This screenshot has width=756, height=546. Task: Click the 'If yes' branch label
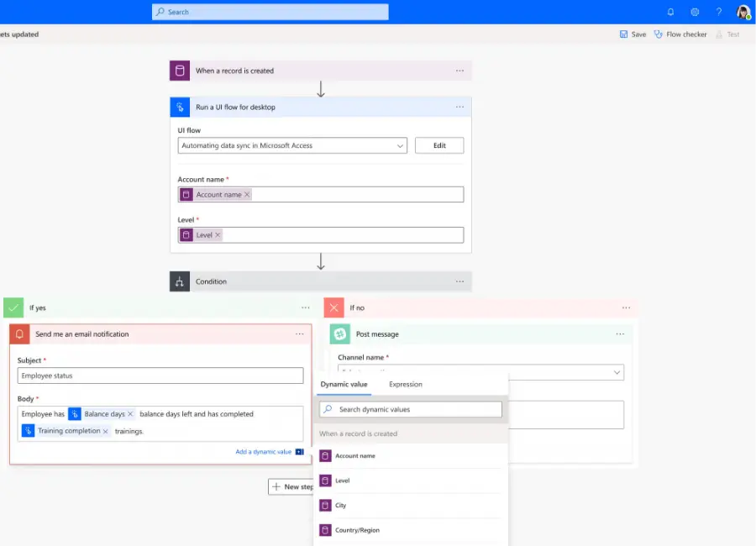coord(38,307)
